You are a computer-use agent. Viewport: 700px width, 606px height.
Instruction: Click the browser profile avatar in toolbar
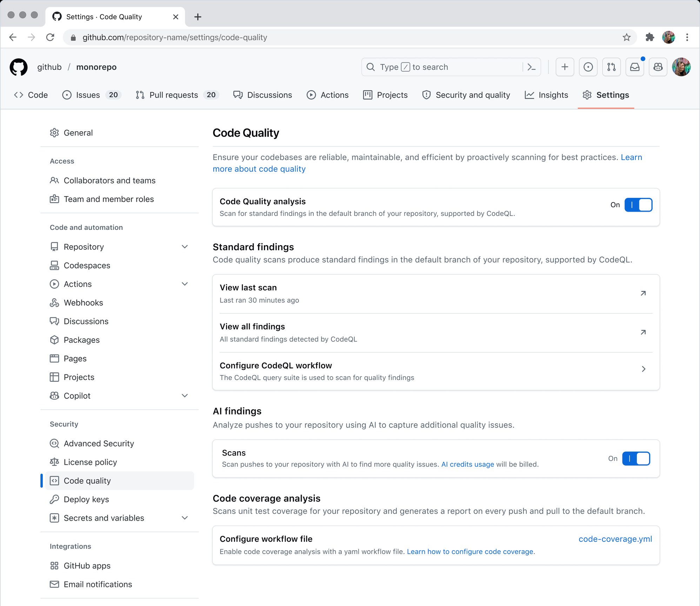point(668,37)
